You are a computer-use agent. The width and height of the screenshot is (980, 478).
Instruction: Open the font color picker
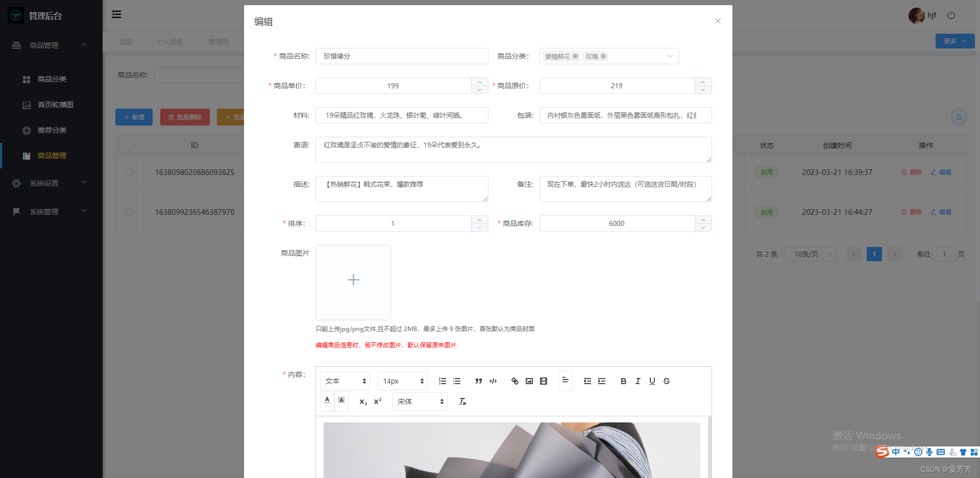[327, 400]
